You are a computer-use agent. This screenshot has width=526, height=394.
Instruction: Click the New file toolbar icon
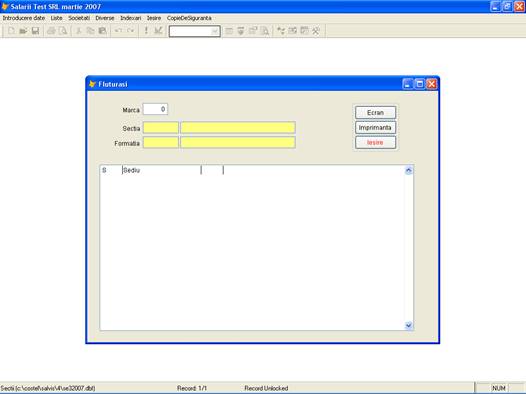tap(11, 31)
